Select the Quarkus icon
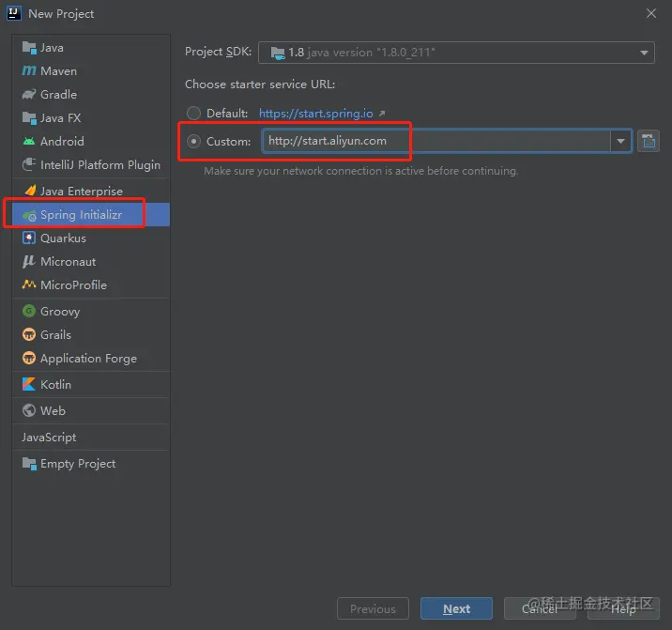The height and width of the screenshot is (630, 672). coord(29,238)
